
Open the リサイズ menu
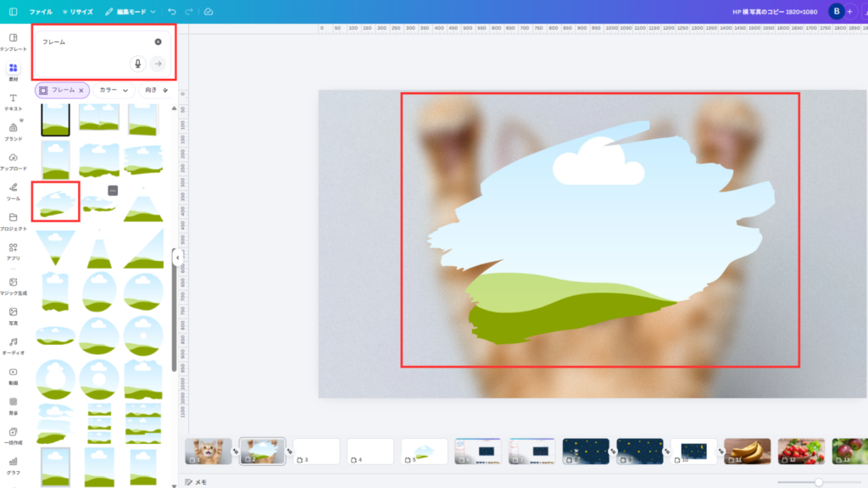point(78,12)
